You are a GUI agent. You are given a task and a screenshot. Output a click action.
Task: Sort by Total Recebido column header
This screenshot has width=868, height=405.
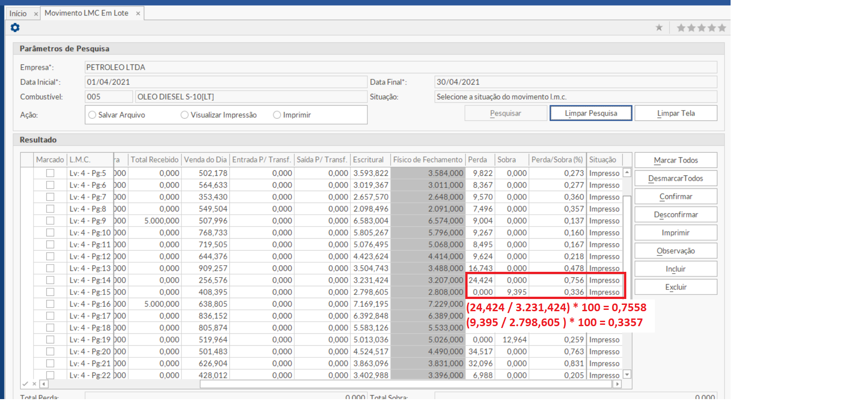155,160
